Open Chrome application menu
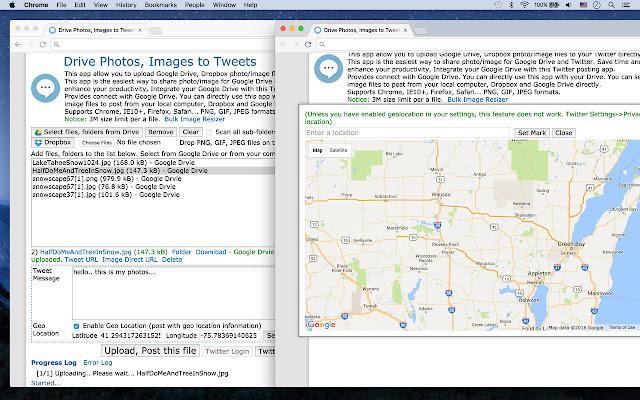The width and height of the screenshot is (640, 400). [36, 5]
